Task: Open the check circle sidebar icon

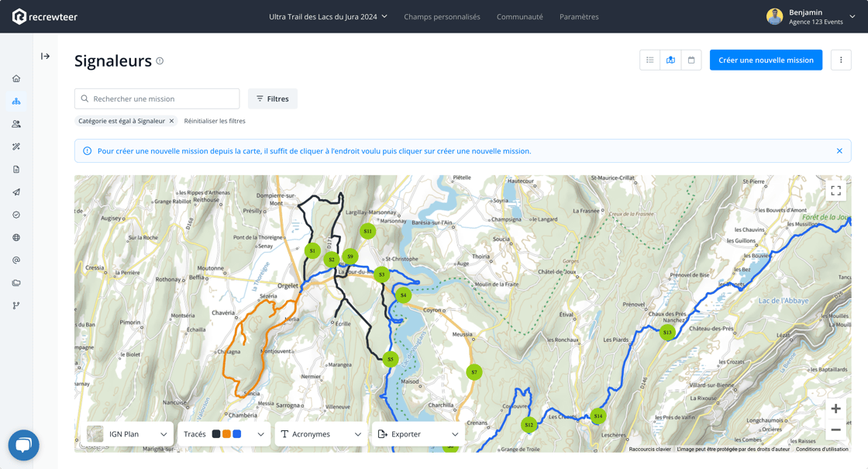Action: (16, 215)
